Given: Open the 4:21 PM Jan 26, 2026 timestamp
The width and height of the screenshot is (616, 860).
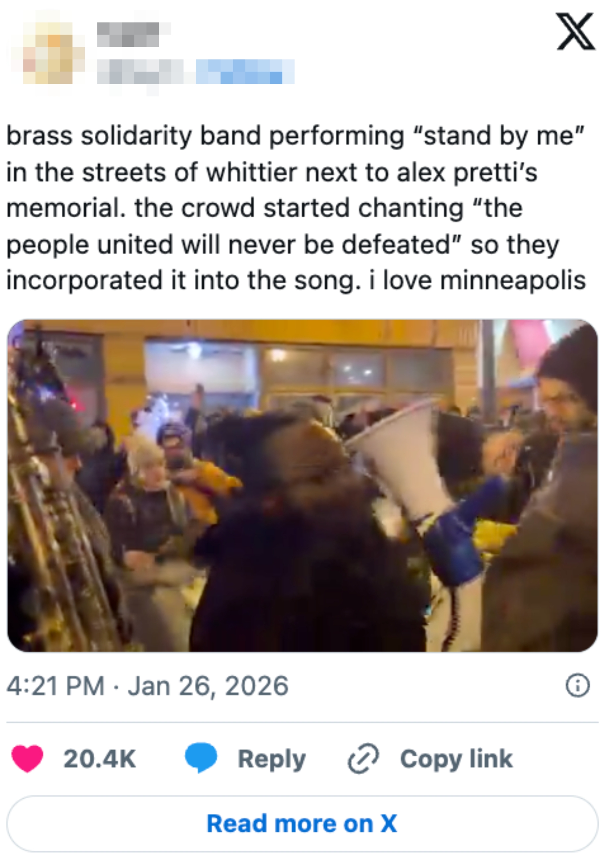Looking at the screenshot, I should (148, 686).
